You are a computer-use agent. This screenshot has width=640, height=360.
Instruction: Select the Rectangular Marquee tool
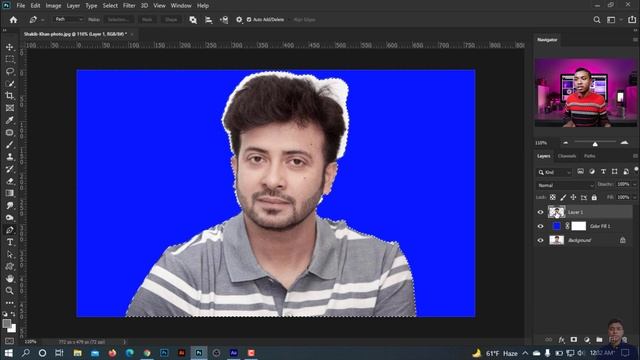coord(9,60)
